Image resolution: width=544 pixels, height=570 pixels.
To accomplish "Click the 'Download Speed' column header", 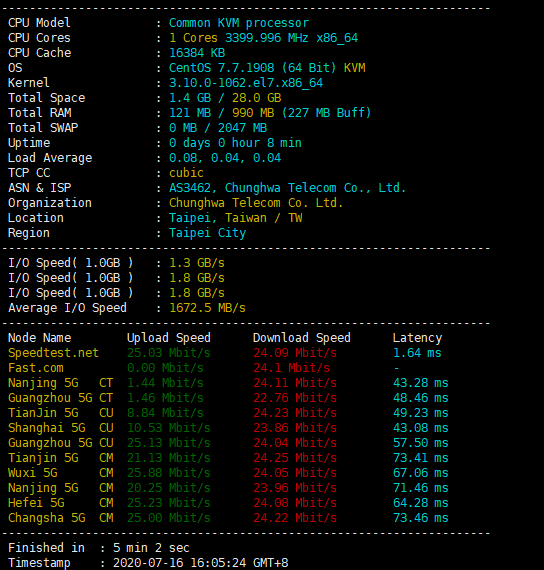I will click(301, 338).
